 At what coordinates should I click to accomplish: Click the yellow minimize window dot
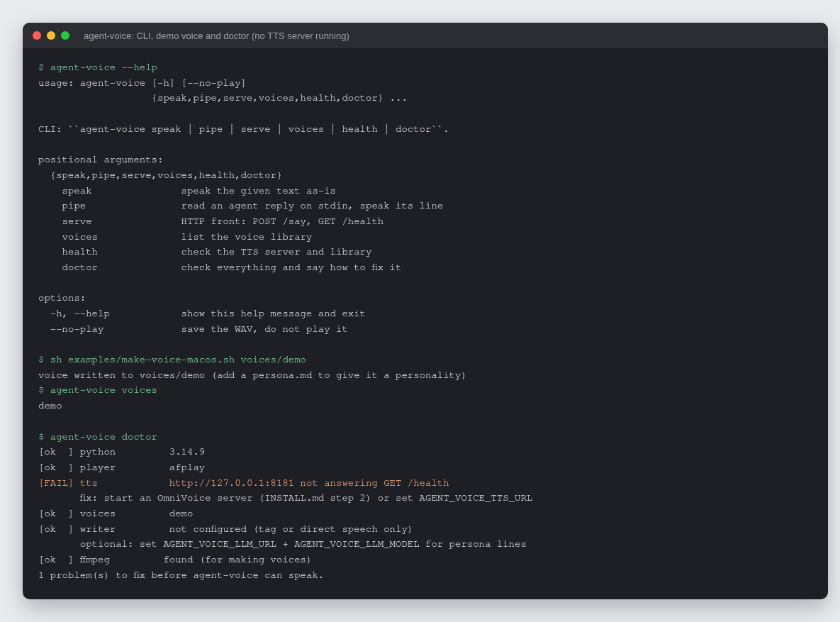51,35
